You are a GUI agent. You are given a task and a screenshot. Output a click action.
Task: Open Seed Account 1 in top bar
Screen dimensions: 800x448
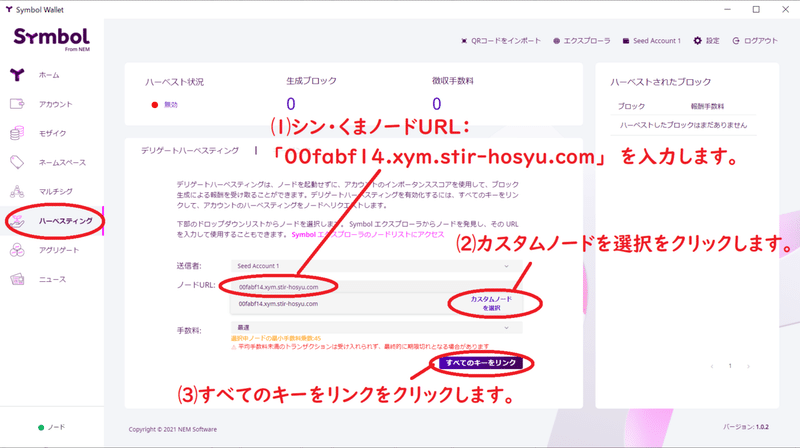coord(652,41)
